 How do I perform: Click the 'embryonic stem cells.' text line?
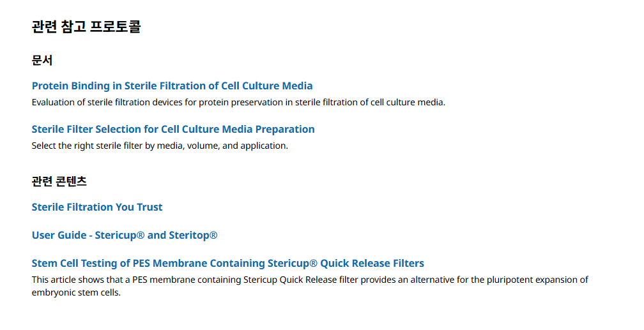pyautogui.click(x=76, y=292)
